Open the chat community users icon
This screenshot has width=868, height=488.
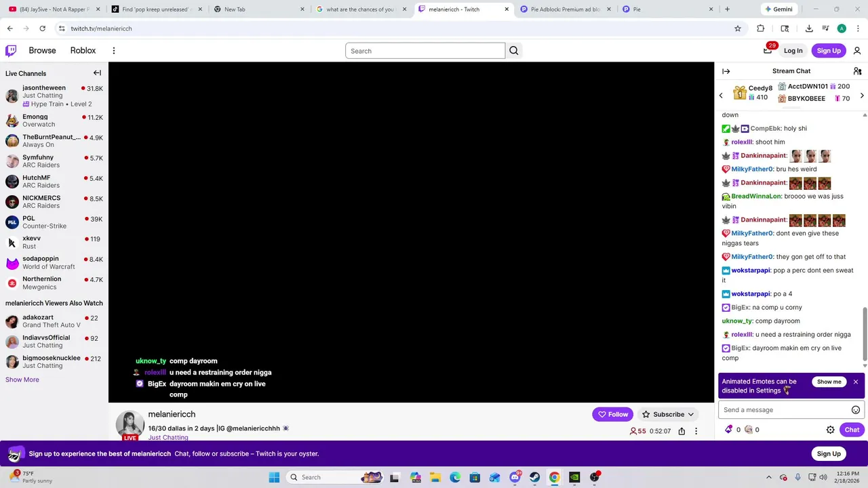(x=857, y=71)
